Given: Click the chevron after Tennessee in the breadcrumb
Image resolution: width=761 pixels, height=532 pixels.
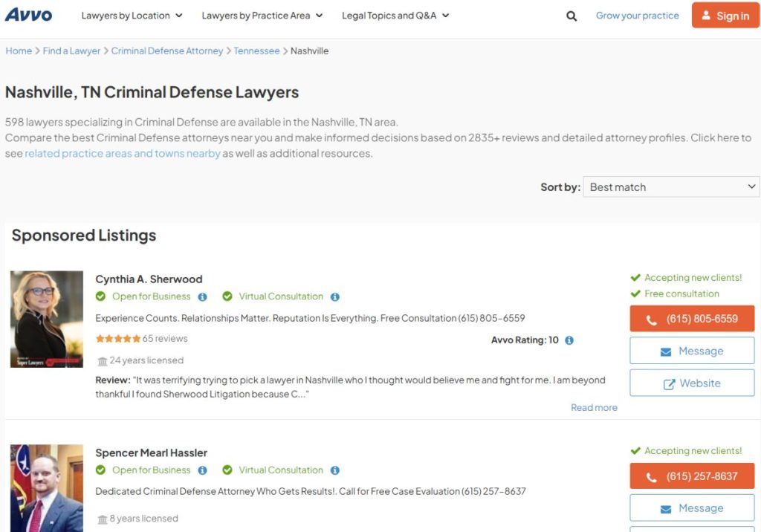Looking at the screenshot, I should coord(285,51).
